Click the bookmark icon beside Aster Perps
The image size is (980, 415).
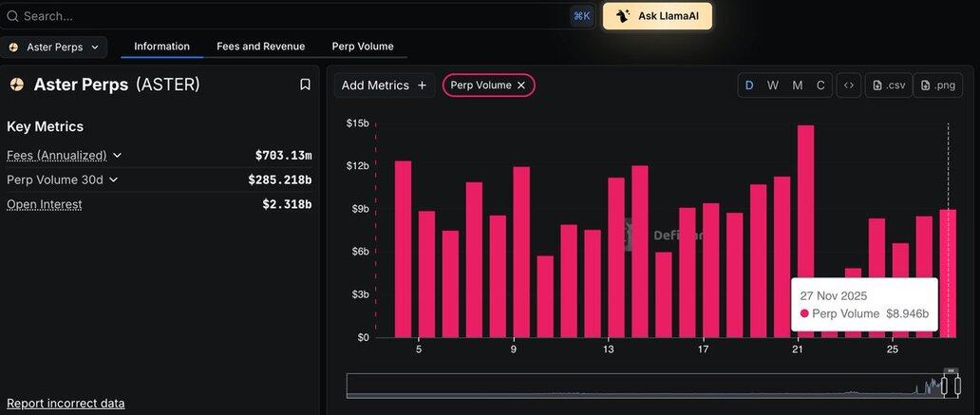tap(305, 85)
